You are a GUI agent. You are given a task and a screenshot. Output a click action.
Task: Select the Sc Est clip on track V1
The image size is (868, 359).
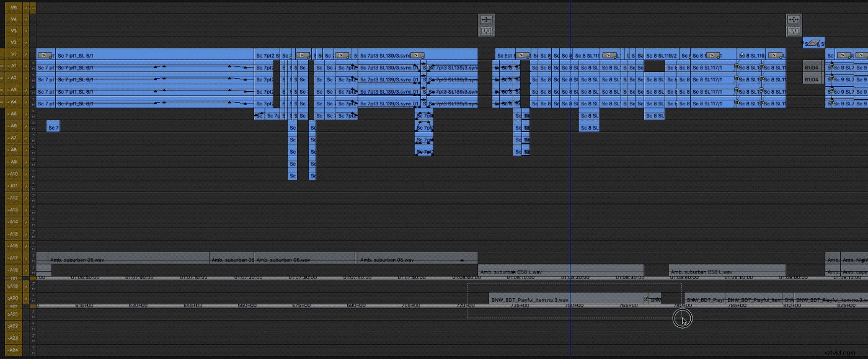tap(503, 55)
